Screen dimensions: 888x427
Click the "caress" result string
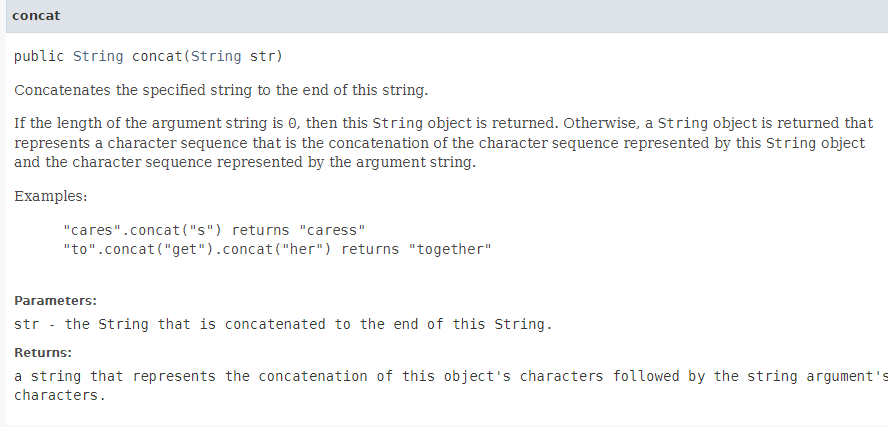pos(332,230)
